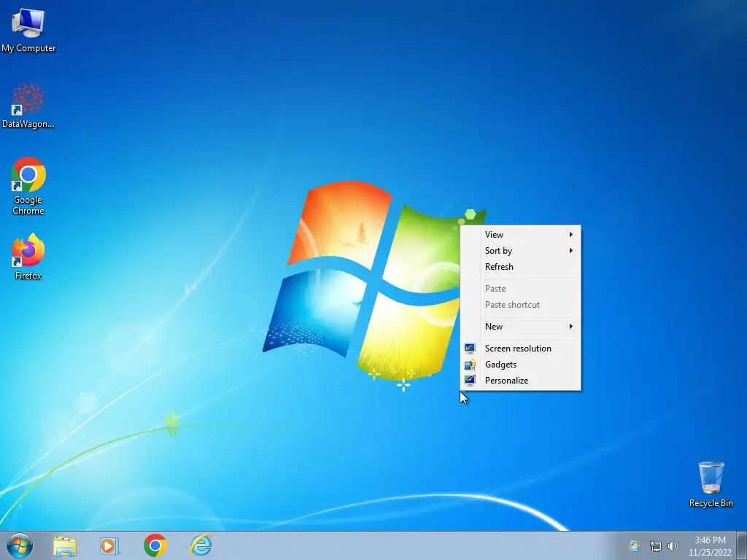Choose Screen resolution in context menu
Image resolution: width=747 pixels, height=560 pixels.
(x=520, y=348)
